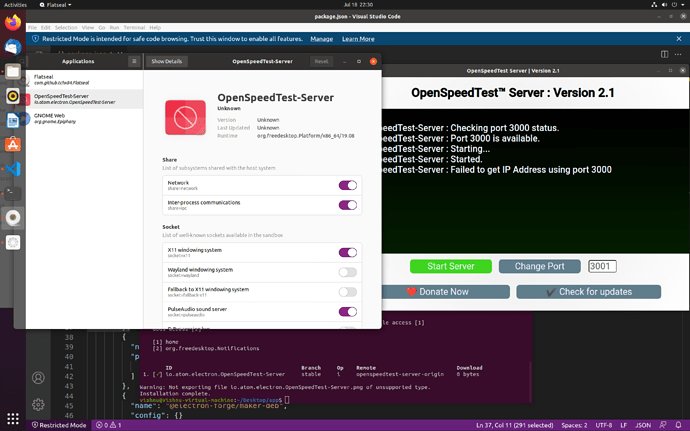Screen dimensions: 690x431
Task: Open the power menu in top bar
Action: click(x=674, y=5)
